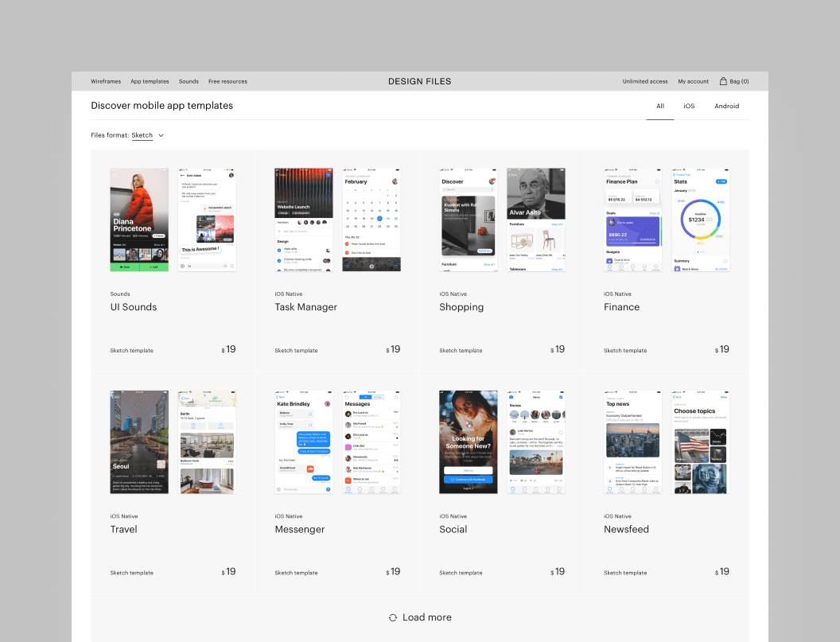Image resolution: width=840 pixels, height=642 pixels.
Task: Open the Free resources menu item
Action: click(227, 81)
